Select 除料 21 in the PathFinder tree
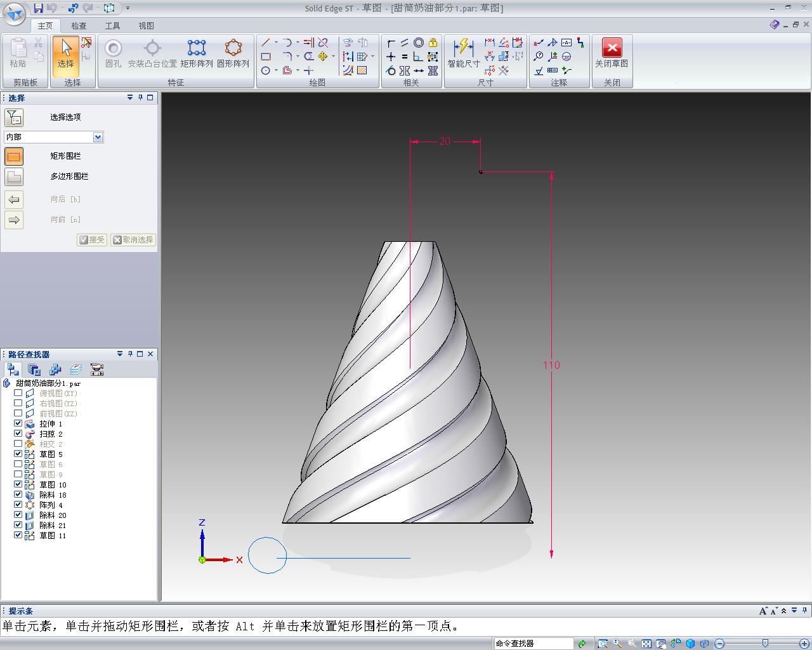This screenshot has width=812, height=650. point(53,526)
